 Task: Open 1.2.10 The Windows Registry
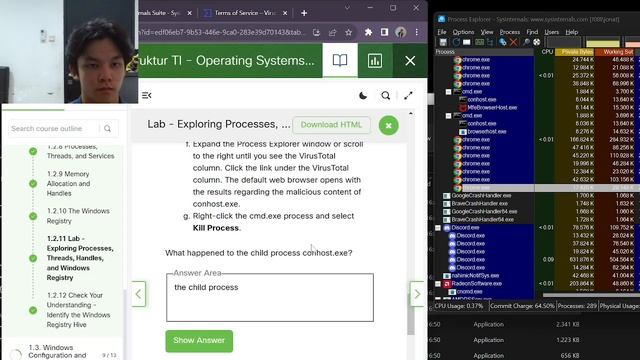(78, 216)
